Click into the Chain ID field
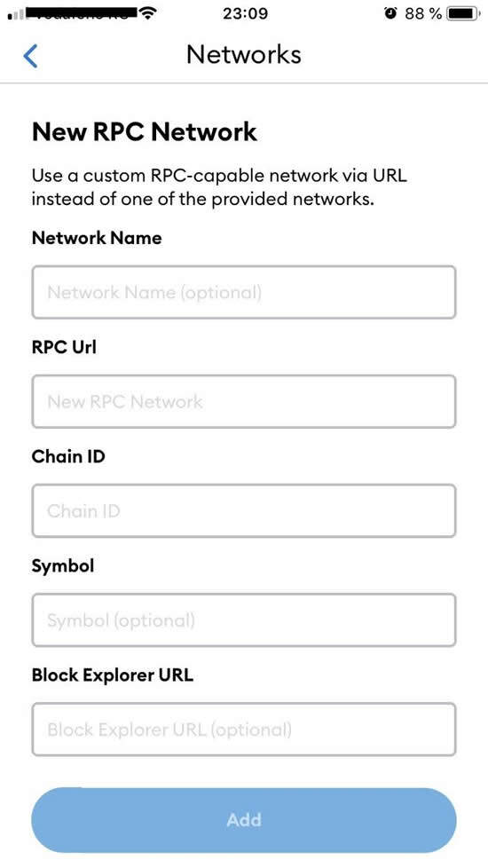 [x=244, y=510]
